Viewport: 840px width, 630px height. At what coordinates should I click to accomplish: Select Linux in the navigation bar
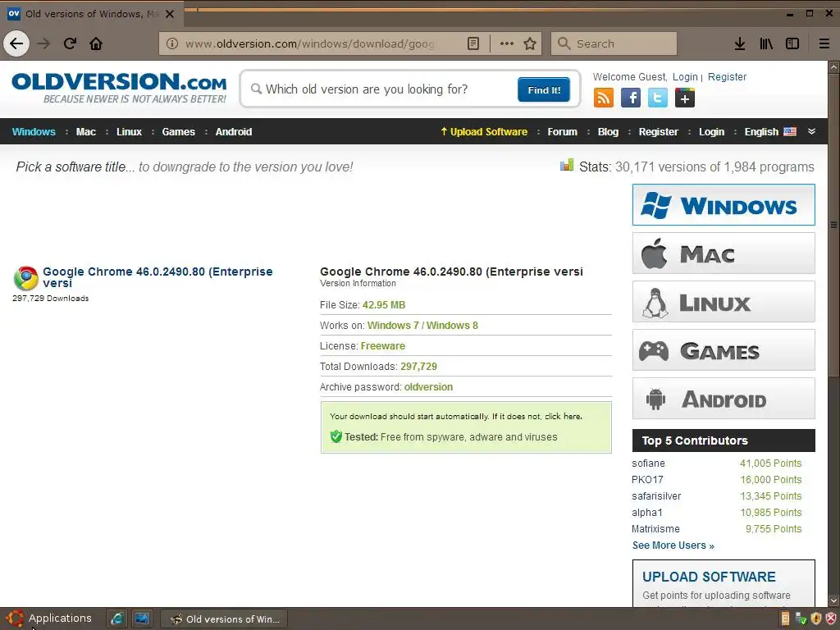coord(129,132)
